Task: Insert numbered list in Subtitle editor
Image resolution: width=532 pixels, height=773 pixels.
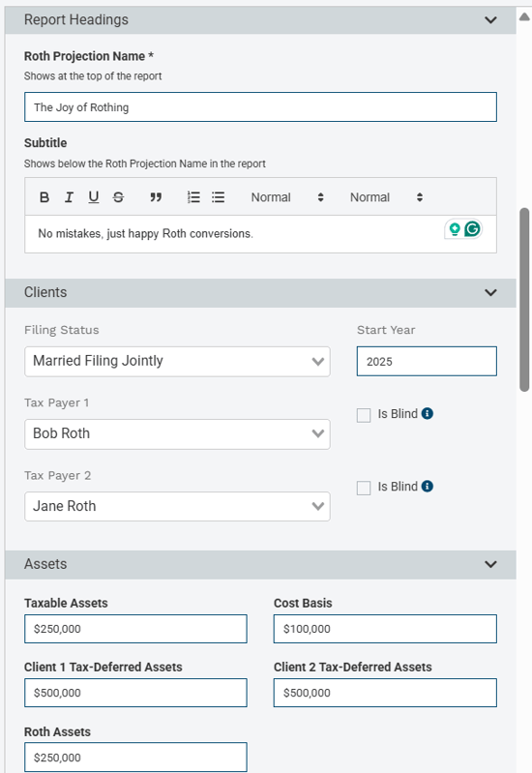Action: 193,197
